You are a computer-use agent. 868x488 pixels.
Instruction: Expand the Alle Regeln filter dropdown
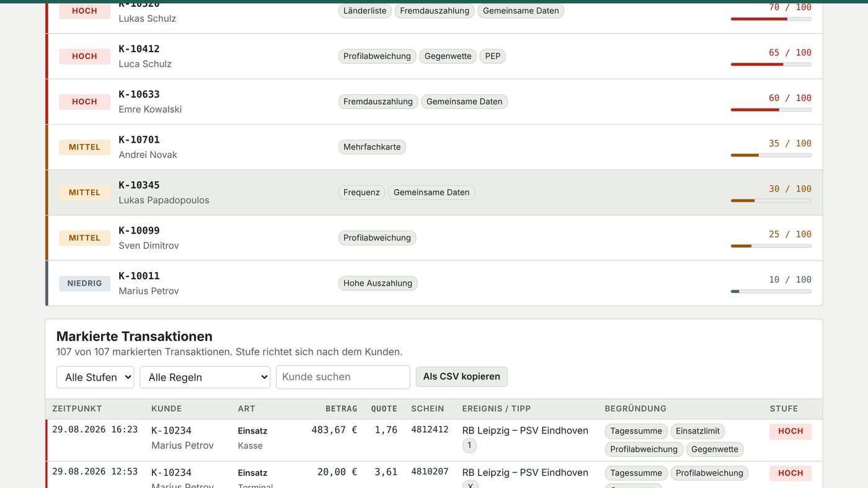coord(205,377)
